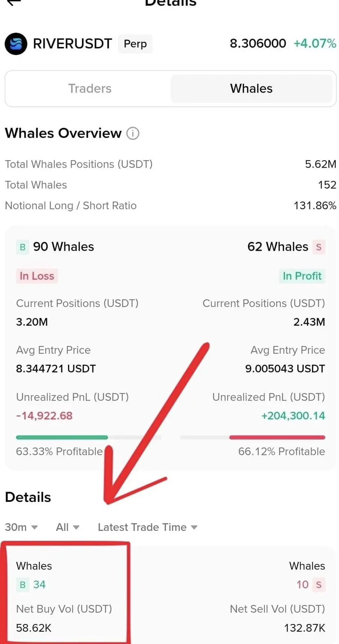Tap the B badge next to 34
Screen dimensions: 339x644
click(x=23, y=585)
